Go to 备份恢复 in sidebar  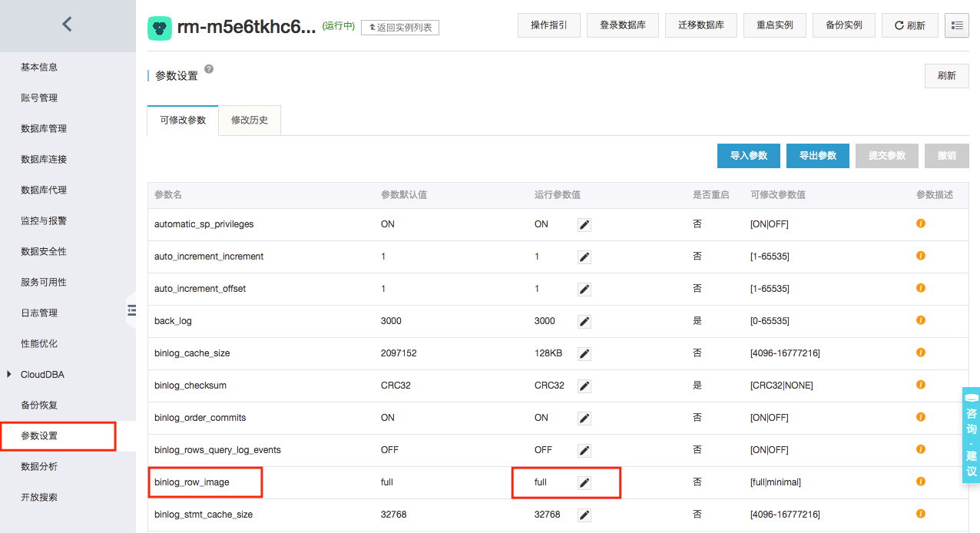click(40, 406)
